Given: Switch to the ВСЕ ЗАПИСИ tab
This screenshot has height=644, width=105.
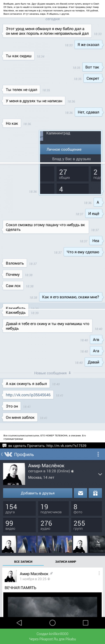Looking at the screenshot, I should coord(23,562).
